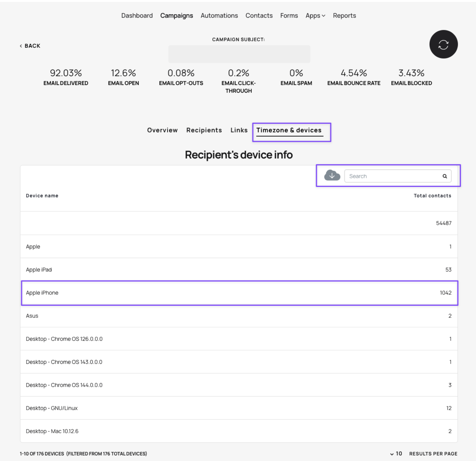This screenshot has height=461, width=476.
Task: Click the 0% Email Spam stat
Action: point(296,77)
